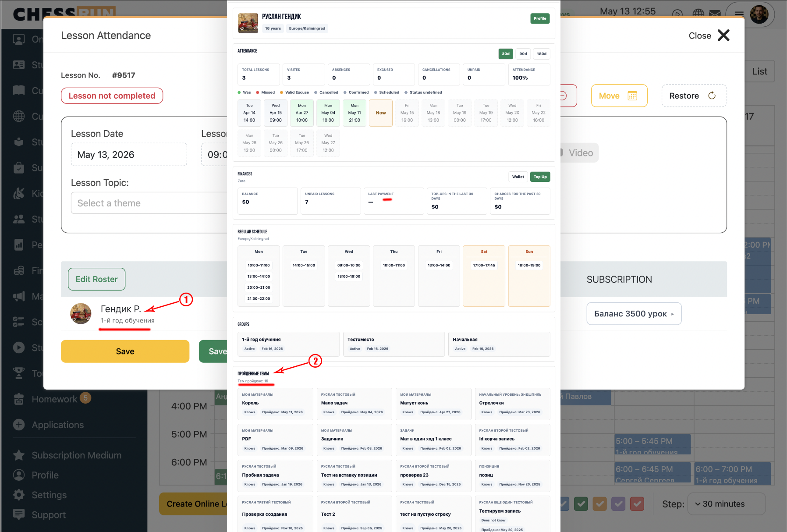Click the star Subscription icon in the sidebar

click(x=19, y=455)
